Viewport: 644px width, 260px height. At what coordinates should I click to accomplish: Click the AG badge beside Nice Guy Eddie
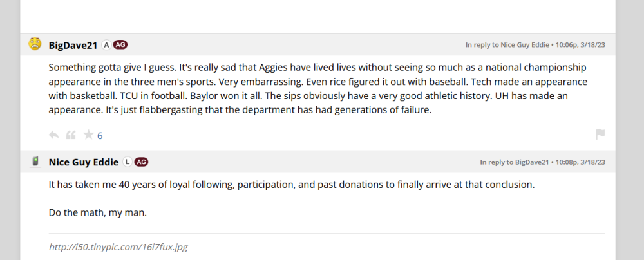click(x=142, y=162)
